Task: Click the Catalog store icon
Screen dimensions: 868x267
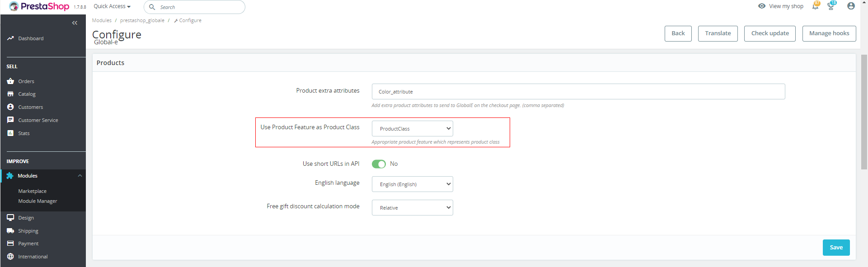Action: pyautogui.click(x=10, y=94)
